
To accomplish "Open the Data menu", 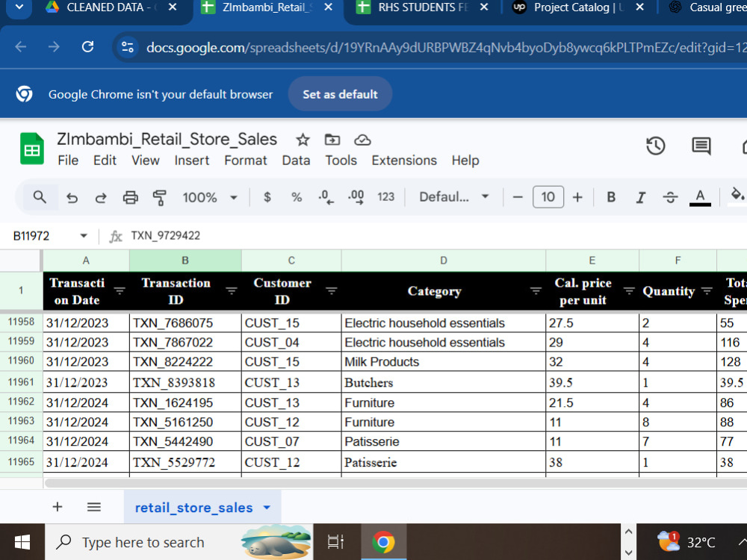I will (x=296, y=161).
